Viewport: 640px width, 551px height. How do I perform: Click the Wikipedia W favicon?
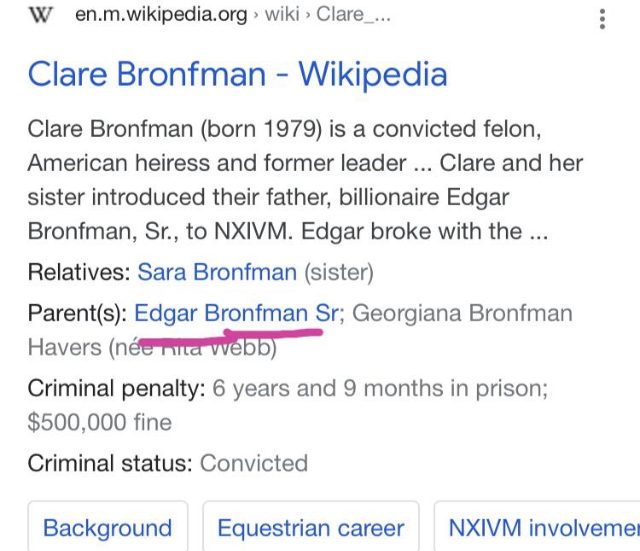pyautogui.click(x=40, y=15)
